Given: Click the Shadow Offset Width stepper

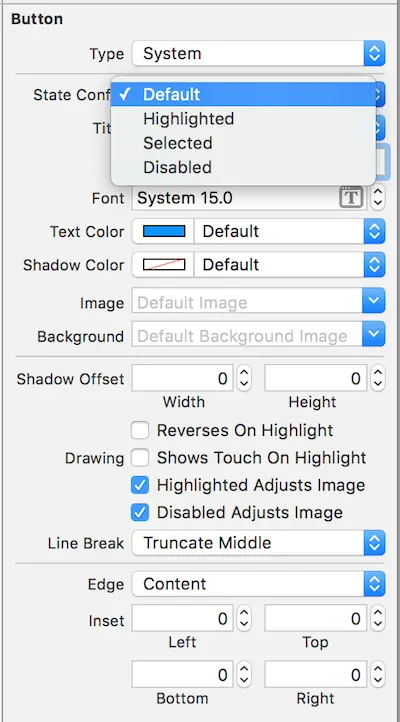Looking at the screenshot, I should 244,378.
